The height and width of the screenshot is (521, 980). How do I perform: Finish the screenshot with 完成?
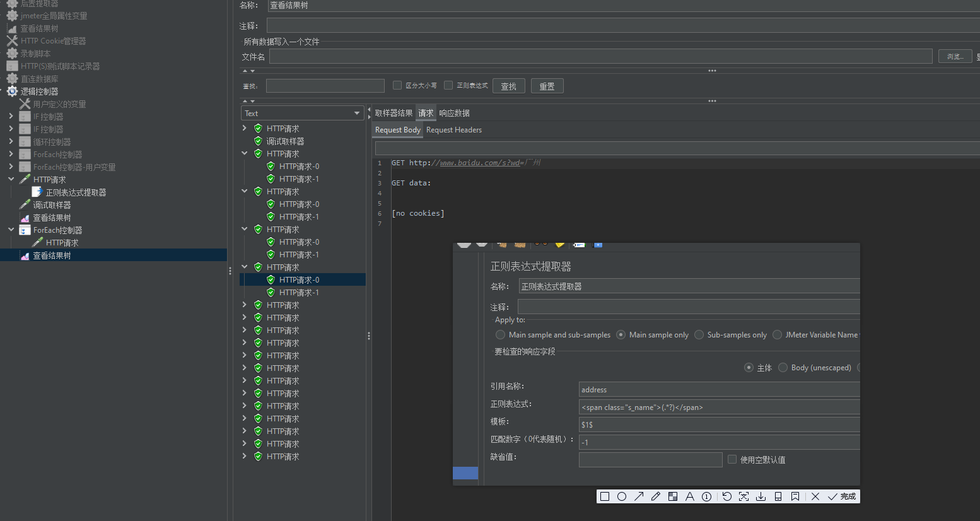(843, 496)
